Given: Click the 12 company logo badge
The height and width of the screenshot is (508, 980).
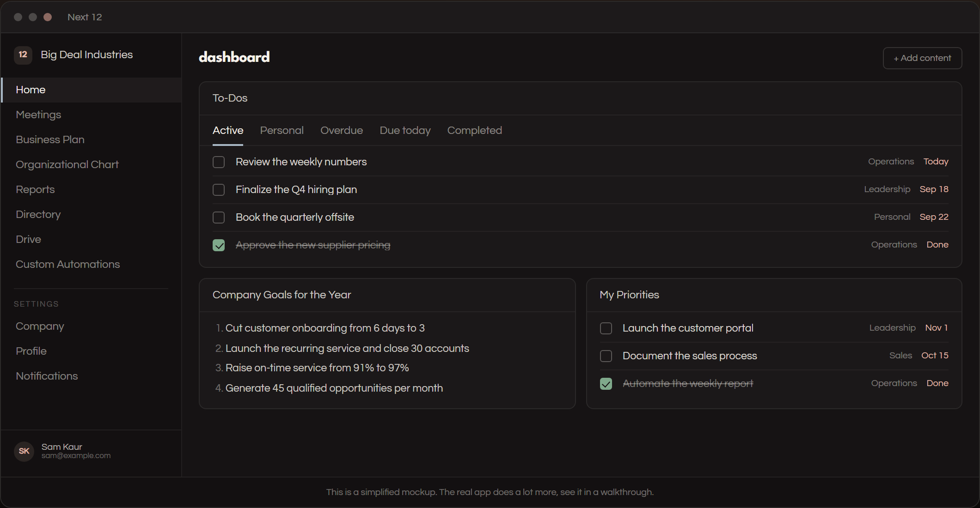Looking at the screenshot, I should [x=23, y=55].
